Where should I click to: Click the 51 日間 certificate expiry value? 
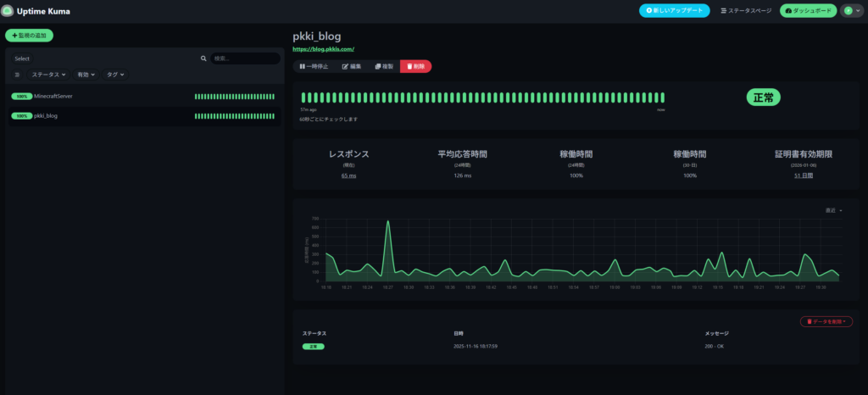(x=804, y=175)
